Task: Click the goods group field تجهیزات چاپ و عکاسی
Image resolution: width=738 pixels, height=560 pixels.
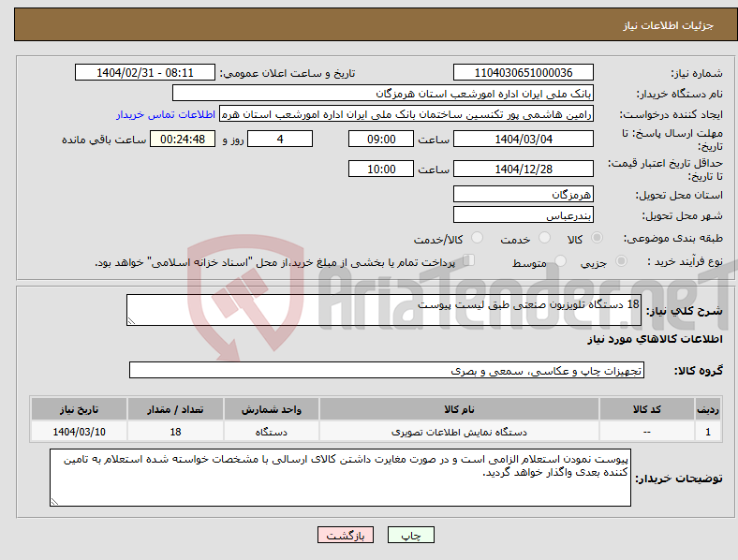Action: coord(387,370)
